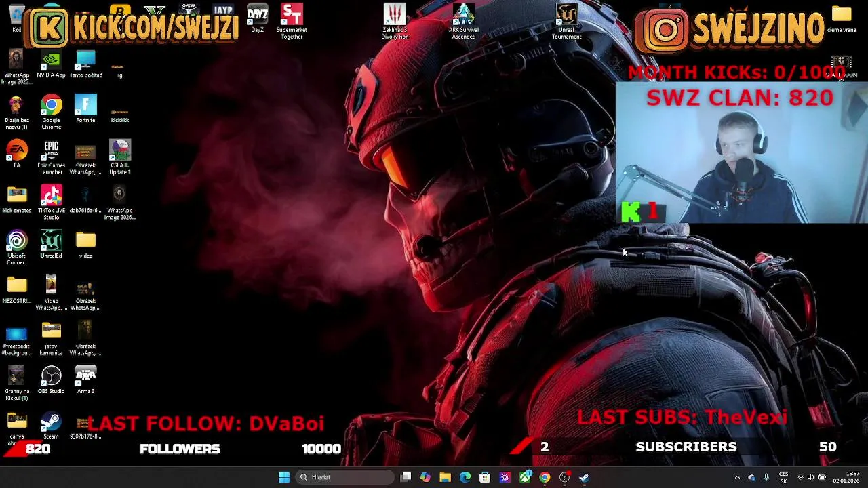Switch to OBS Studio in the taskbar
The width and height of the screenshot is (868, 488).
click(x=564, y=477)
